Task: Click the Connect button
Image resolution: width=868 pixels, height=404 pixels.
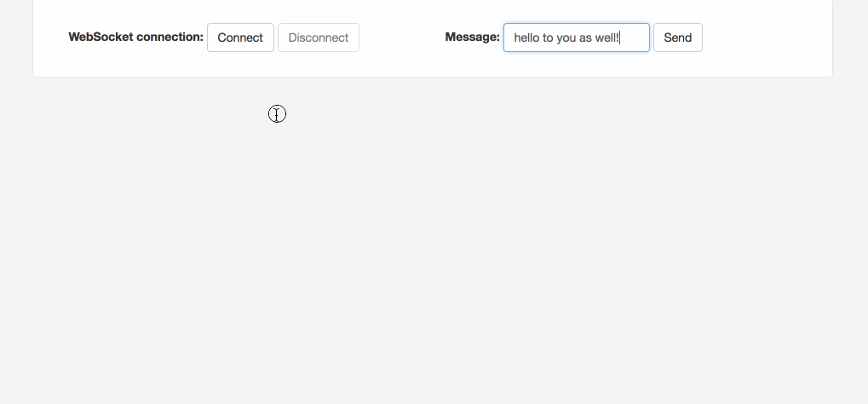Action: point(240,38)
